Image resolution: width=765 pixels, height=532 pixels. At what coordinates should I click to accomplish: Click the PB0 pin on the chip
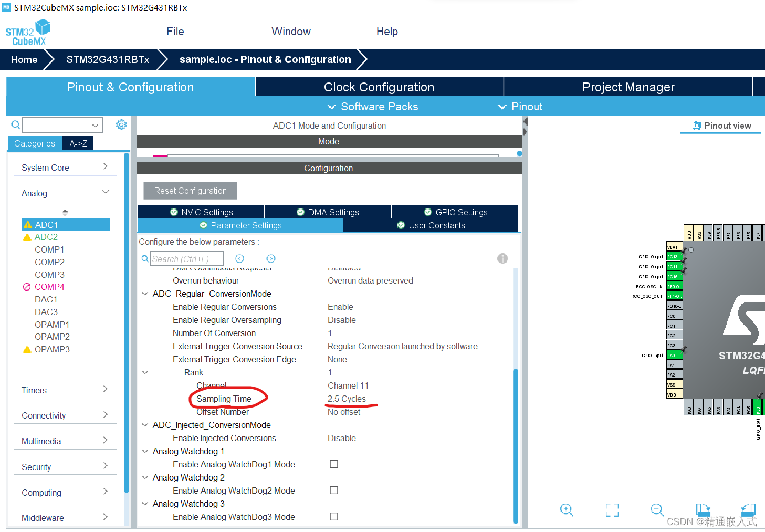tap(758, 407)
